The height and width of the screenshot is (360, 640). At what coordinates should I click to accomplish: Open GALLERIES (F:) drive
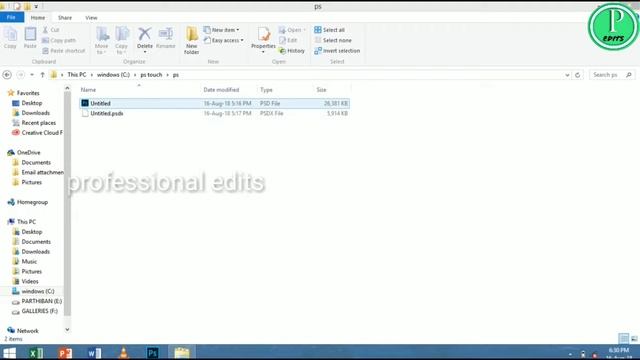pos(35,311)
